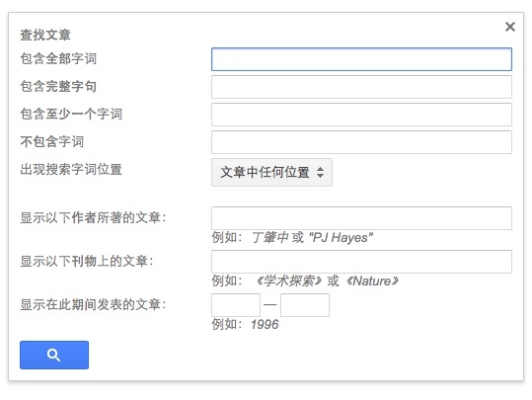Focus the author name field 显示以下作者所著的文章
This screenshot has width=532, height=400.
tap(361, 218)
